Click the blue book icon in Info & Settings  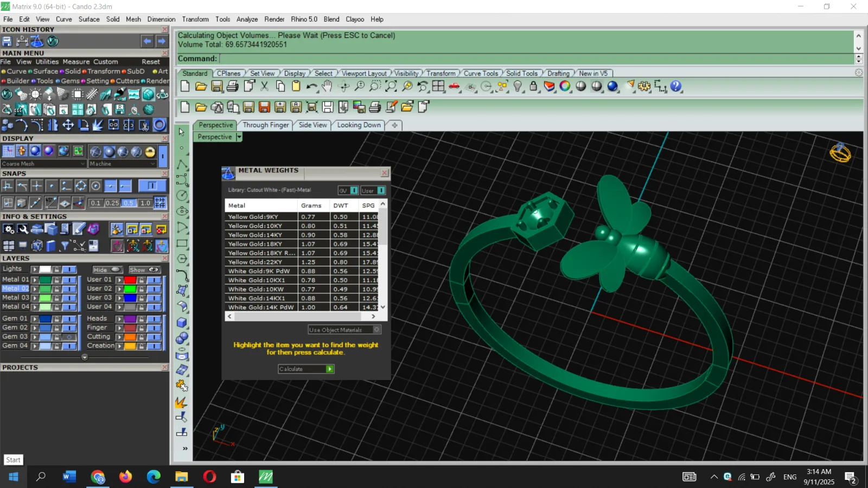pos(51,246)
